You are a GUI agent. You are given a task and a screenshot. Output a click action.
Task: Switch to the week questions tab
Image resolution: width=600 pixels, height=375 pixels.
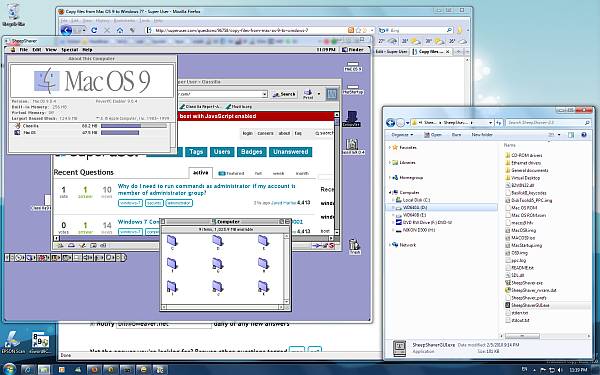(x=278, y=173)
